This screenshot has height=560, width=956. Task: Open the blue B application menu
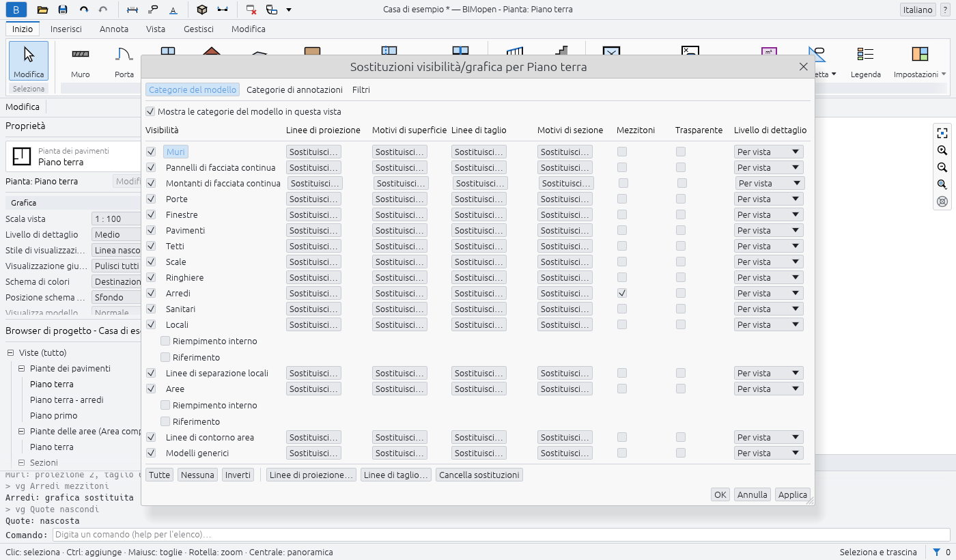coord(16,10)
